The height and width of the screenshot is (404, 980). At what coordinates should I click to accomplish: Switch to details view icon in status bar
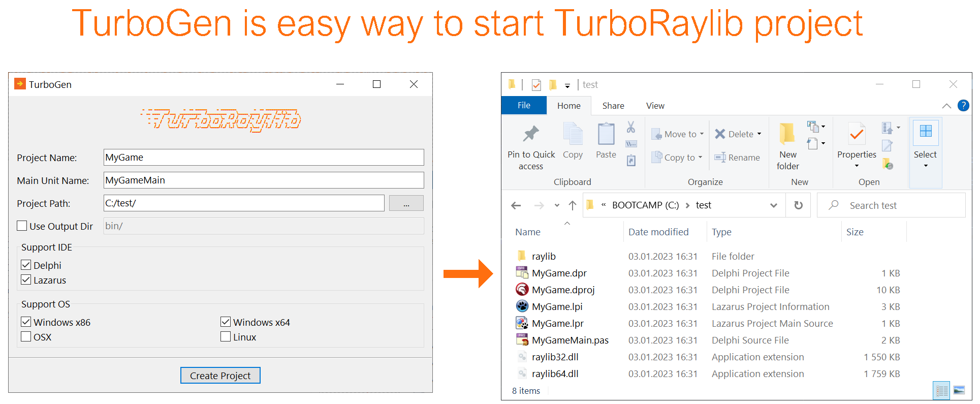(942, 390)
